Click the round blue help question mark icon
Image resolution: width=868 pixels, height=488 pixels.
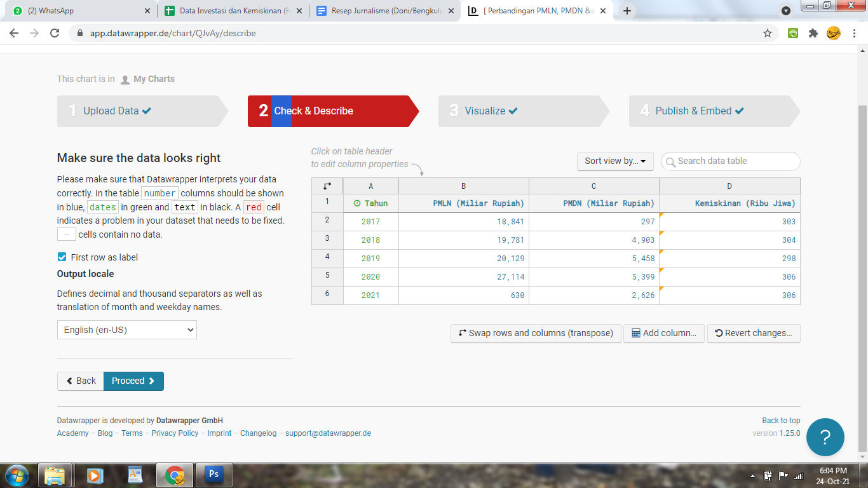tap(825, 437)
